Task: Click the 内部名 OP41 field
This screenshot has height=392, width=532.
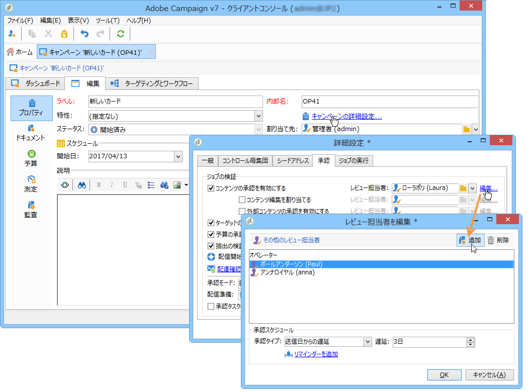Action: (390, 102)
